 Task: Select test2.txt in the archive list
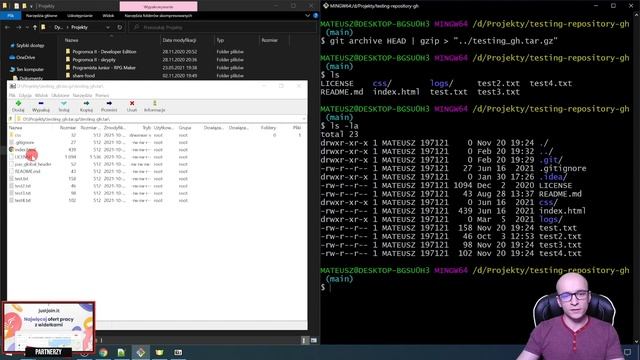pos(22,186)
